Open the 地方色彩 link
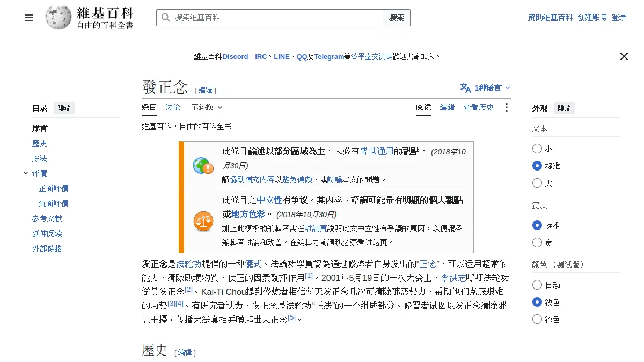 coord(248,214)
